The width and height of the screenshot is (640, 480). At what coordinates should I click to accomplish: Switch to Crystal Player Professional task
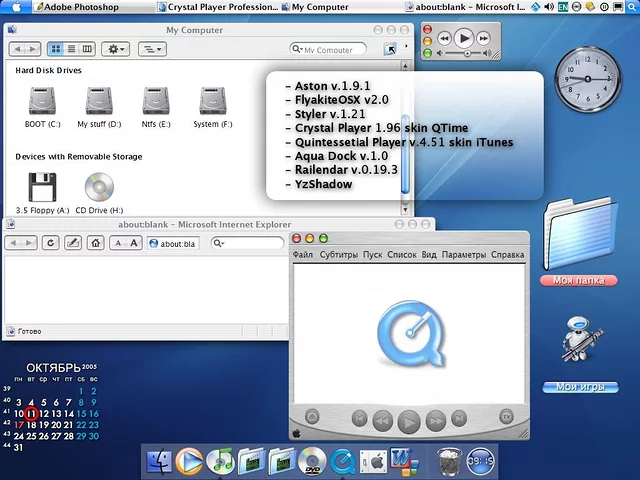218,7
